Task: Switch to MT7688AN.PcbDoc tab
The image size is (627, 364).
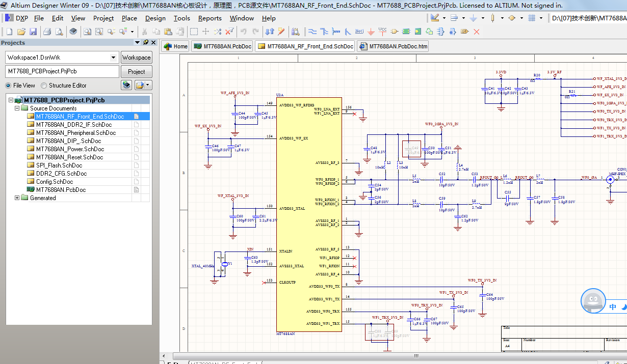Action: [222, 46]
